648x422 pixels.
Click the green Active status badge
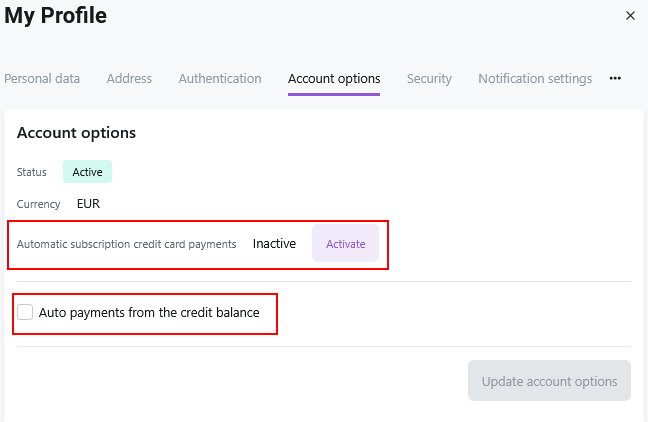[x=87, y=172]
